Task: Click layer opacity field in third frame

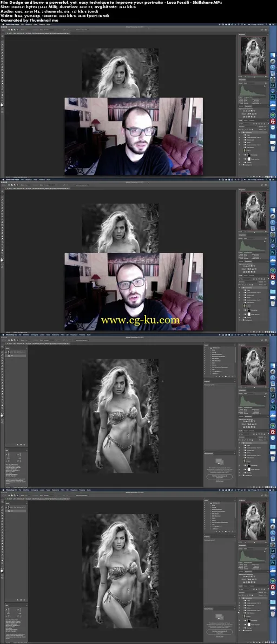Action: [265, 437]
